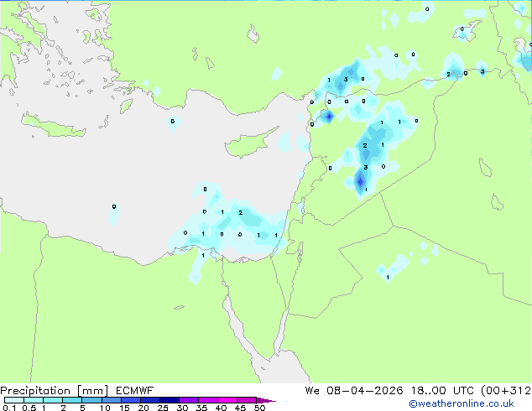This screenshot has width=532, height=411.
Task: Click the island of Crete on map
Action: (x=53, y=126)
